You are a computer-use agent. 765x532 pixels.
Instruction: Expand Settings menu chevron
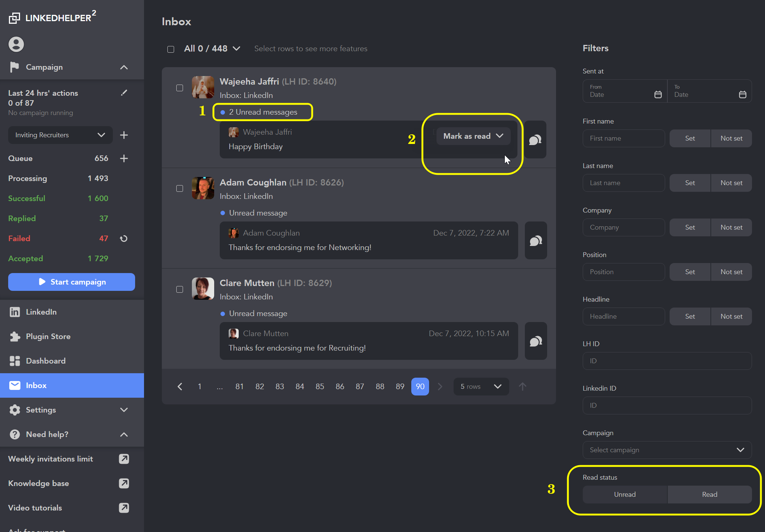point(124,410)
